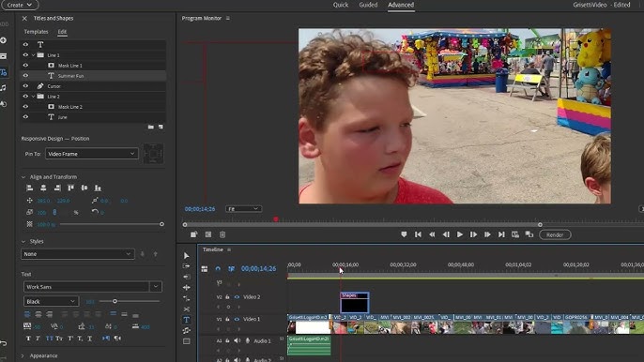Toggle visibility of Mask Line 1
Viewport: 644px width, 362px height.
pos(25,66)
